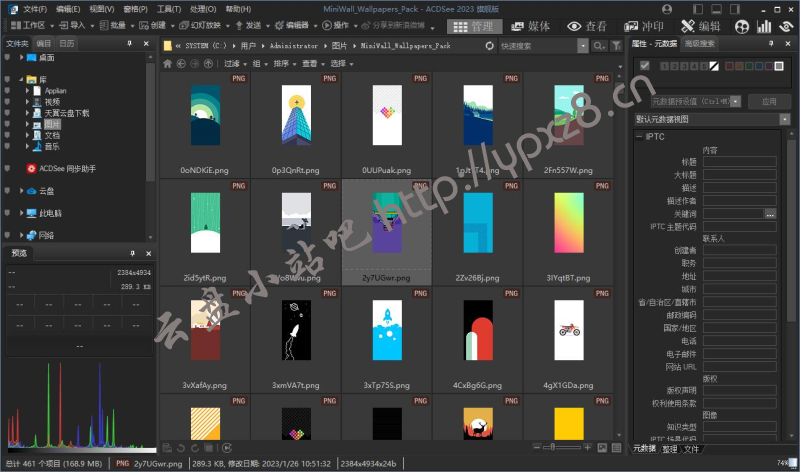The width and height of the screenshot is (800, 472).
Task: Toggle bottom pane layout icon
Action: pos(716,9)
